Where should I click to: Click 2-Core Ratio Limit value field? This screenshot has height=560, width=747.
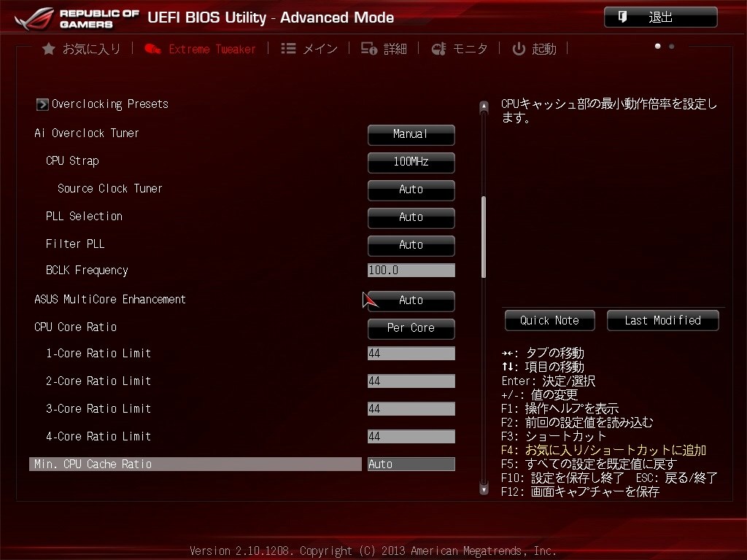coord(411,381)
